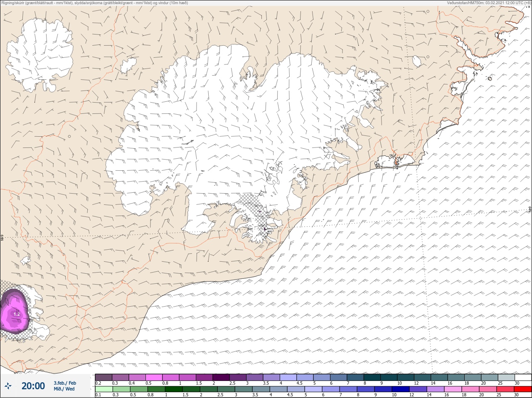Select the red 30 swatch in lower legend

click(523, 389)
